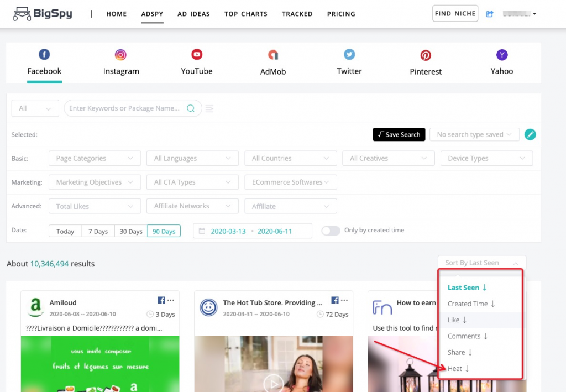Screen dimensions: 566x392
Task: Select the Today date filter
Action: pyautogui.click(x=65, y=231)
